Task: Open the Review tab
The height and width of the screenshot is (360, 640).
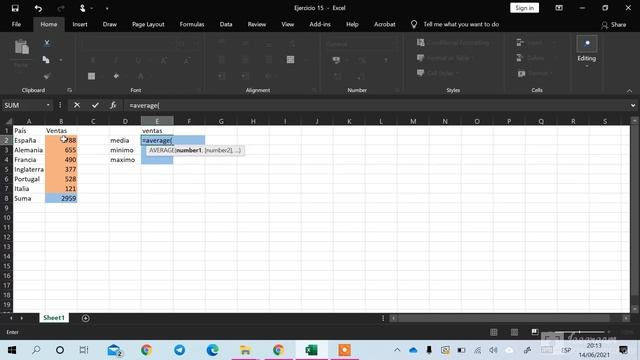Action: coord(257,24)
